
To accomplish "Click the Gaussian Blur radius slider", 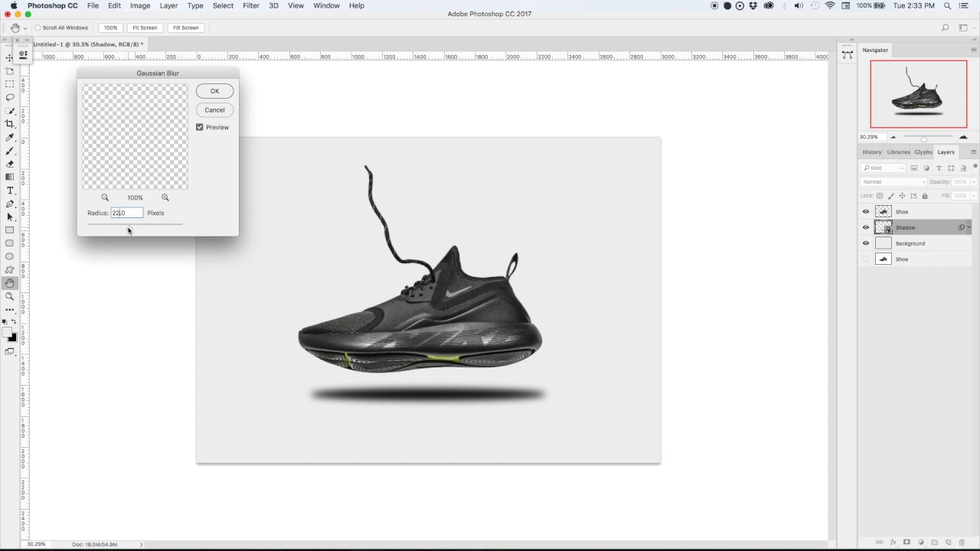I will 135,224.
